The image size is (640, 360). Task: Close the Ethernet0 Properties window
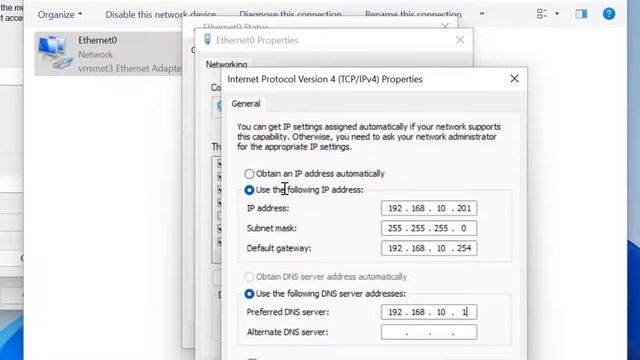tap(460, 40)
